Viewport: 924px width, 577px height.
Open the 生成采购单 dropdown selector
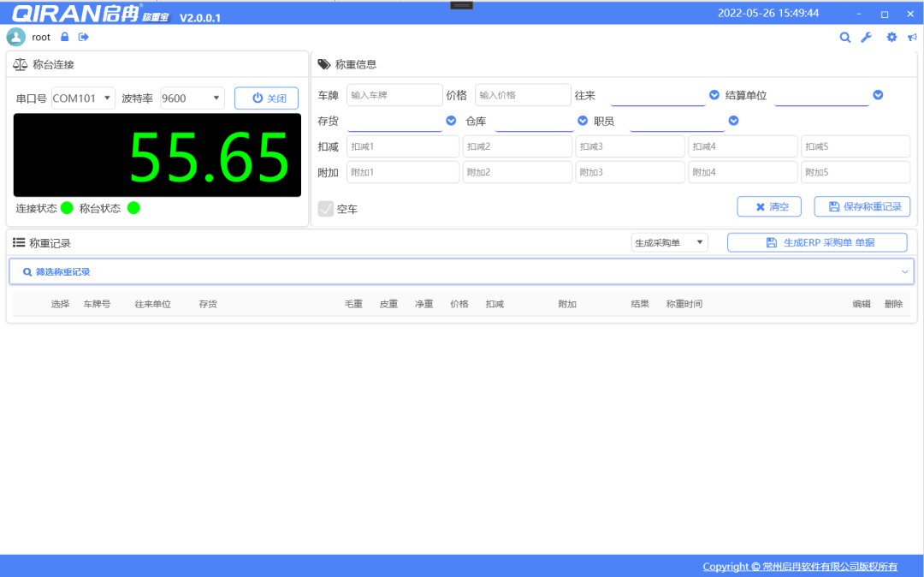click(670, 242)
